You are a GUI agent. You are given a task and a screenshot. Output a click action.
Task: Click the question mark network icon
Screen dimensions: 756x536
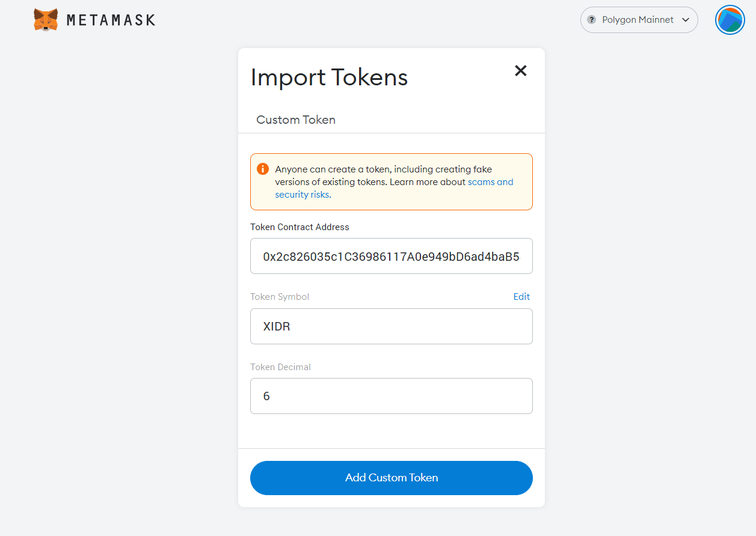click(x=591, y=20)
